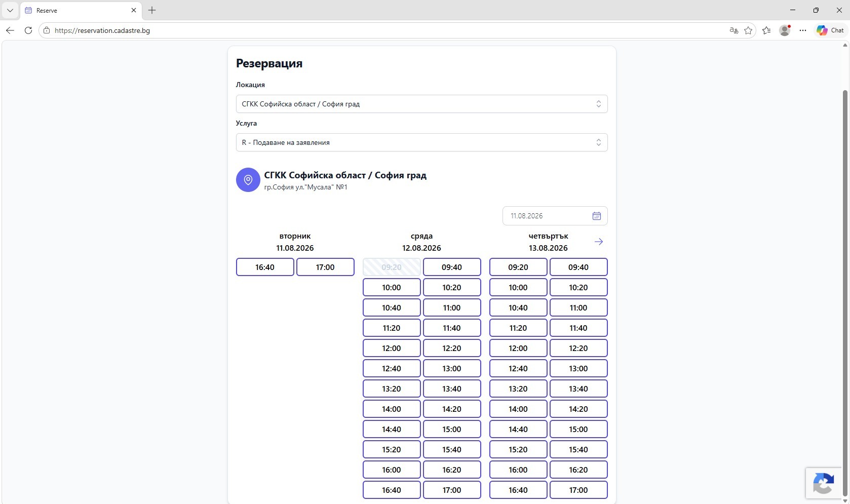Open a new browser tab
Screen dimensions: 850x504
tap(152, 10)
